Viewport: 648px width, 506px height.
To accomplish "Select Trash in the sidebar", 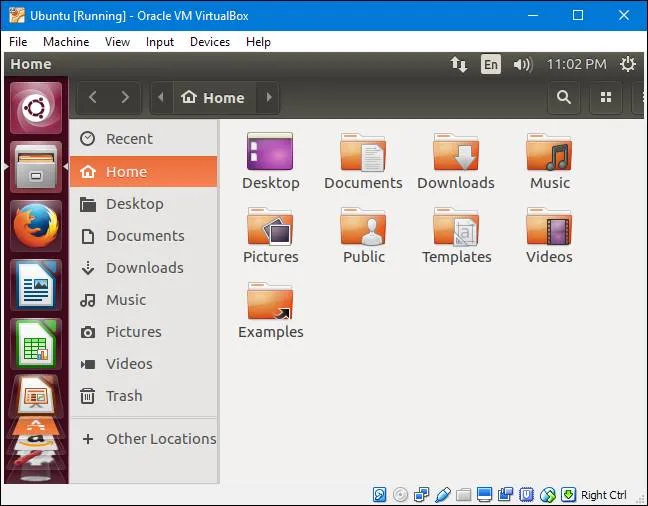I will click(124, 396).
